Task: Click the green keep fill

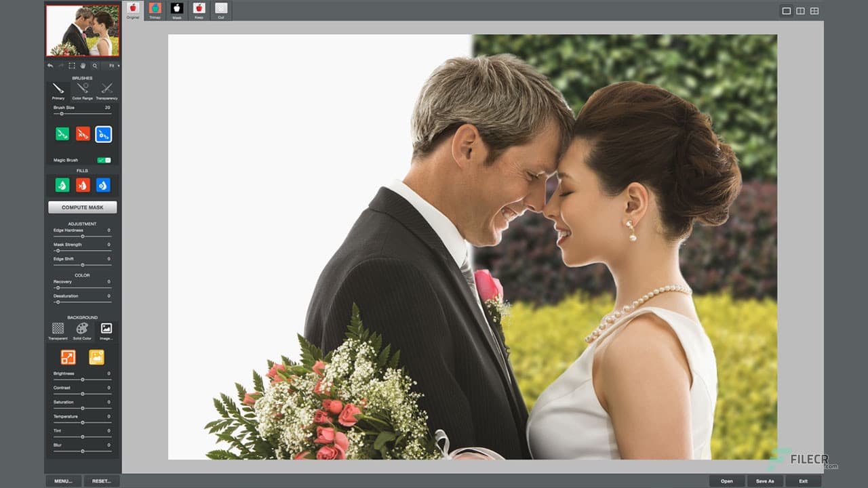Action: click(x=62, y=185)
